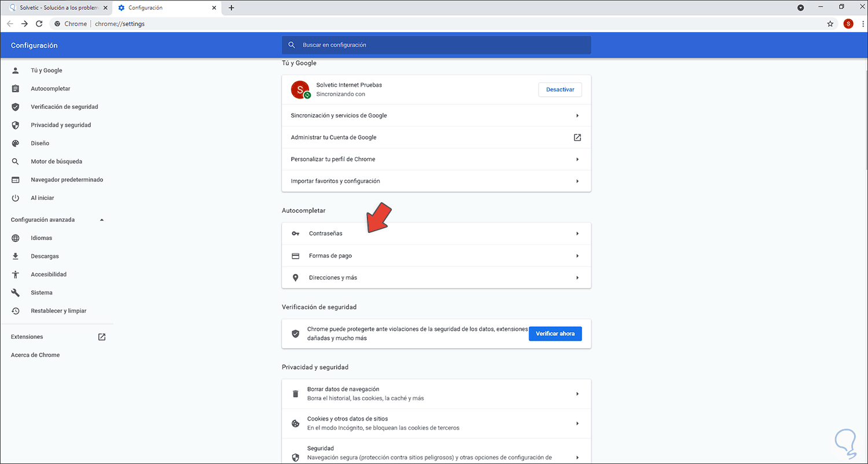The image size is (868, 464).
Task: Expand Sincronización y servicios de Google arrow
Action: tap(578, 115)
